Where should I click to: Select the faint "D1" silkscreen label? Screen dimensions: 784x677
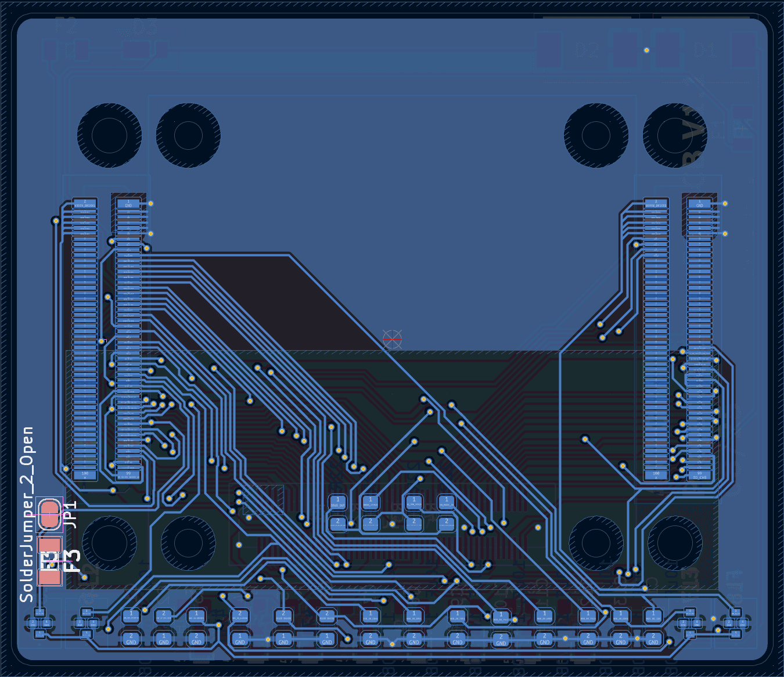click(x=704, y=51)
